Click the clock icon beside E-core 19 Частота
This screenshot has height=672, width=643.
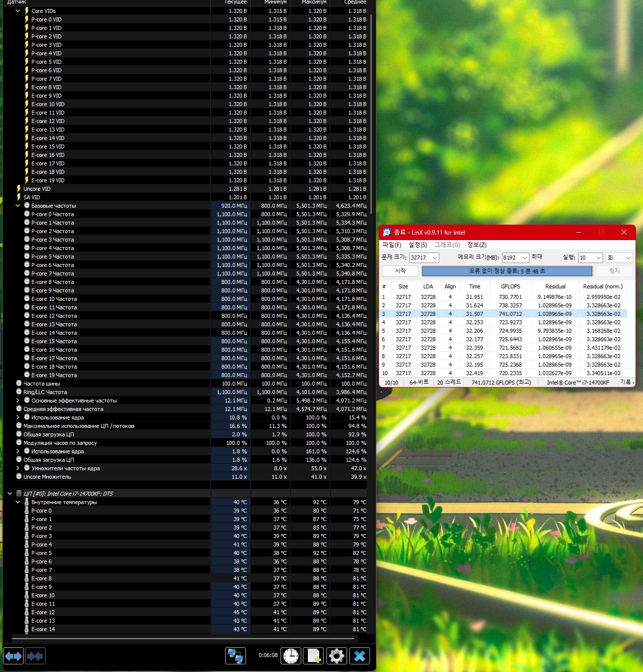pos(27,375)
